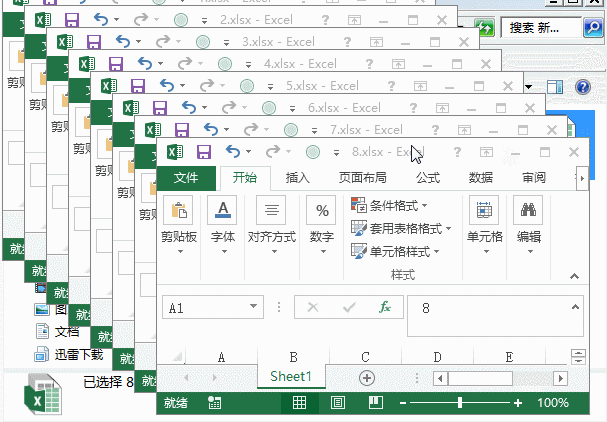
Task: Open the 剪贴板 clipboard group
Action: point(179,225)
